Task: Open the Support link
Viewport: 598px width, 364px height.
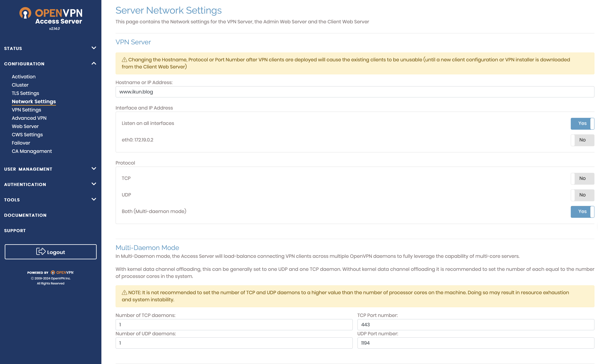Action: pos(15,231)
